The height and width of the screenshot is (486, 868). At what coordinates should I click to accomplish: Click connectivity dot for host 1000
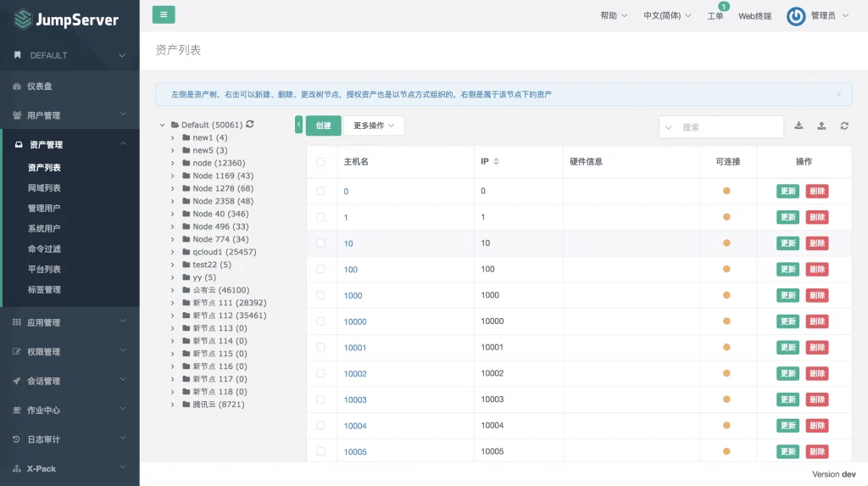pyautogui.click(x=726, y=295)
